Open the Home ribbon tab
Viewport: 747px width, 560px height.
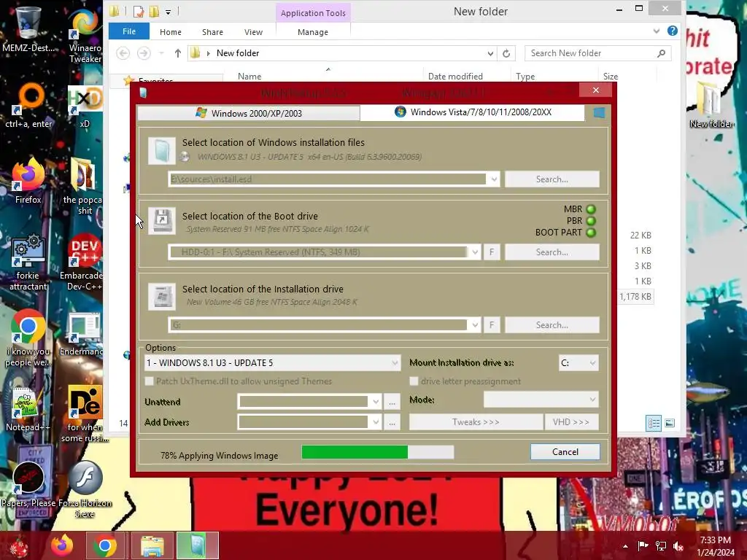click(x=171, y=32)
